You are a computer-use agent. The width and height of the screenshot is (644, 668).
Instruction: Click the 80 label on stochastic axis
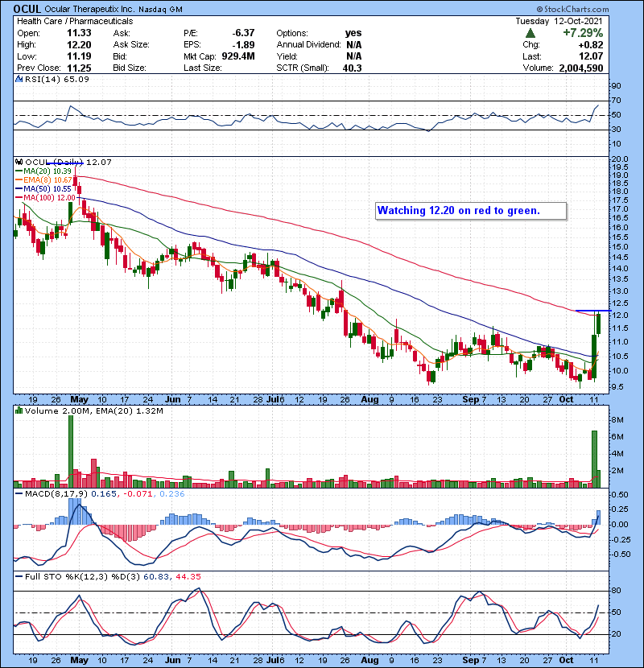(617, 591)
